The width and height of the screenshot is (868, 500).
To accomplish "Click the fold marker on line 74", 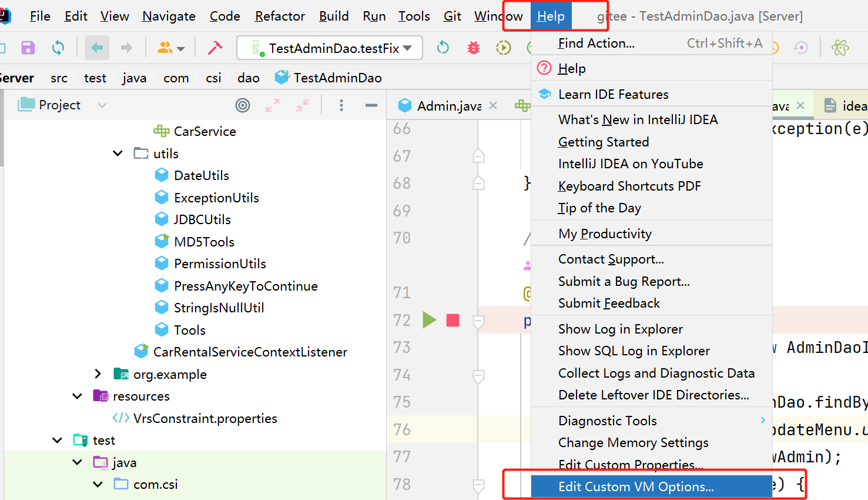I will pyautogui.click(x=479, y=375).
